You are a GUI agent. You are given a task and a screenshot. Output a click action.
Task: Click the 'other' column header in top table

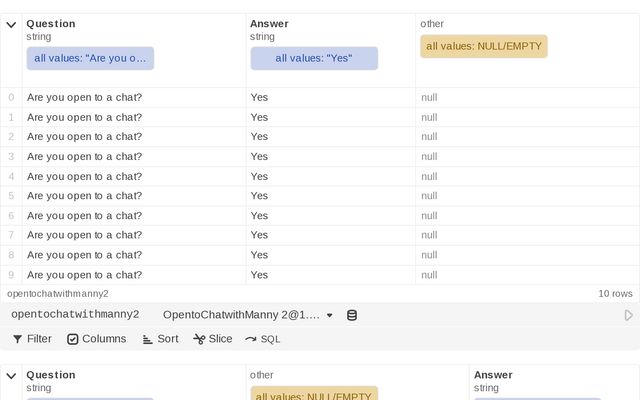point(433,23)
